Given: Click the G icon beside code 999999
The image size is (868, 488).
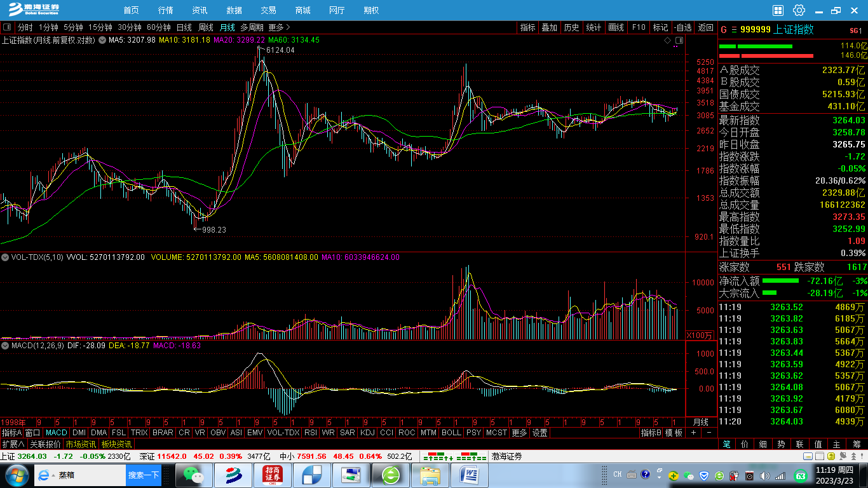Looking at the screenshot, I should point(723,30).
